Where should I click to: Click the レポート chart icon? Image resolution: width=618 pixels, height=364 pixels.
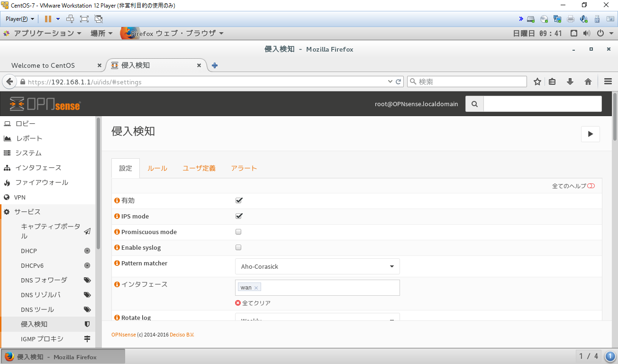click(x=7, y=138)
